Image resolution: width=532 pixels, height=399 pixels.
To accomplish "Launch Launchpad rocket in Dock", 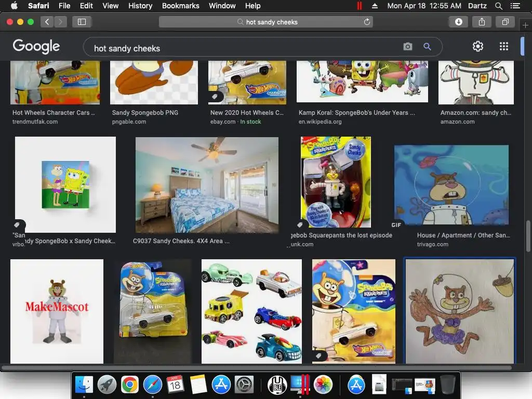I will pos(107,385).
